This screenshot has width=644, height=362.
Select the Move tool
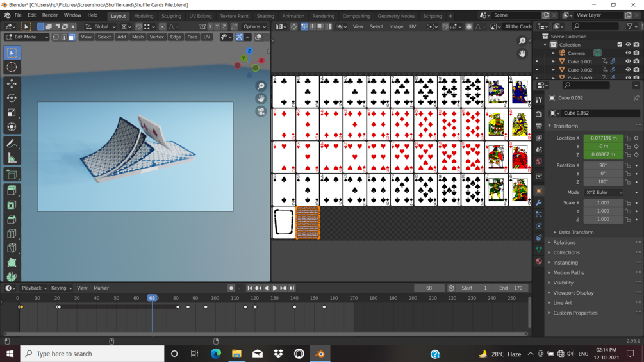point(12,84)
